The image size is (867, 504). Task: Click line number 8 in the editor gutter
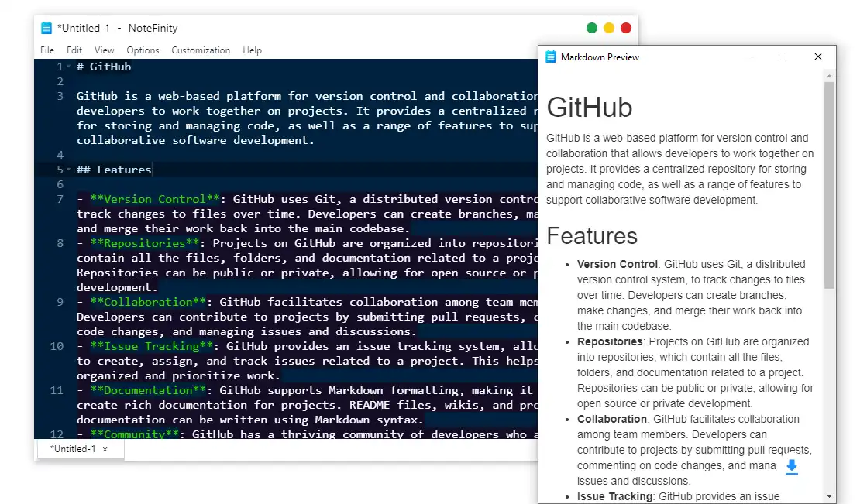point(60,243)
